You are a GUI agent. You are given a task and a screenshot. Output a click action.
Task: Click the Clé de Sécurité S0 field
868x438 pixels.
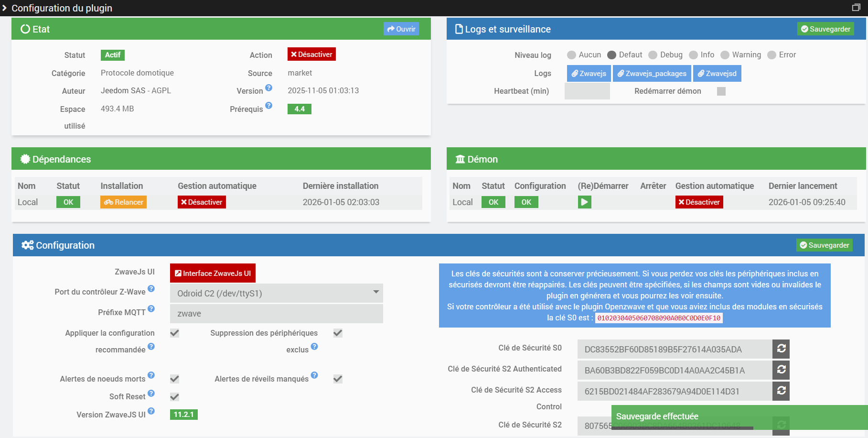[675, 349]
